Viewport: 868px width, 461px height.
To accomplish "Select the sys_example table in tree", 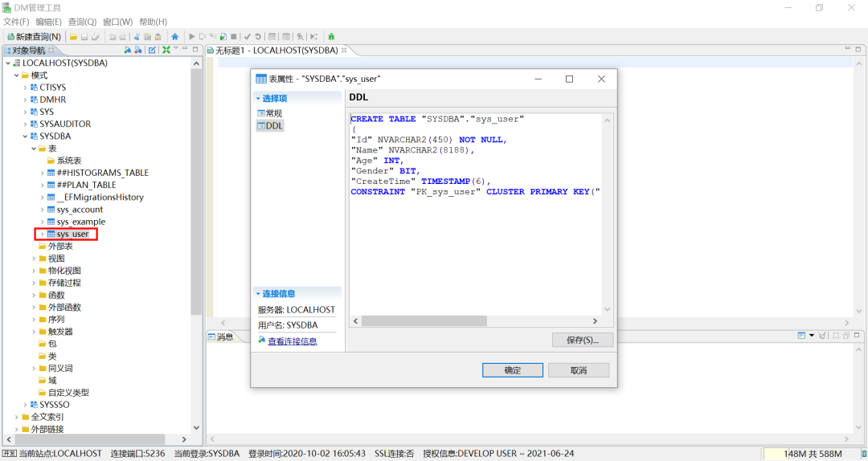I will pos(81,222).
